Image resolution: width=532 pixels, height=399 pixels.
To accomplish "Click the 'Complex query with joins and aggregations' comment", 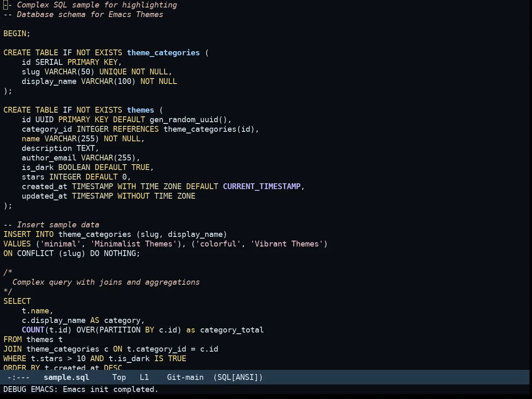I will (106, 282).
